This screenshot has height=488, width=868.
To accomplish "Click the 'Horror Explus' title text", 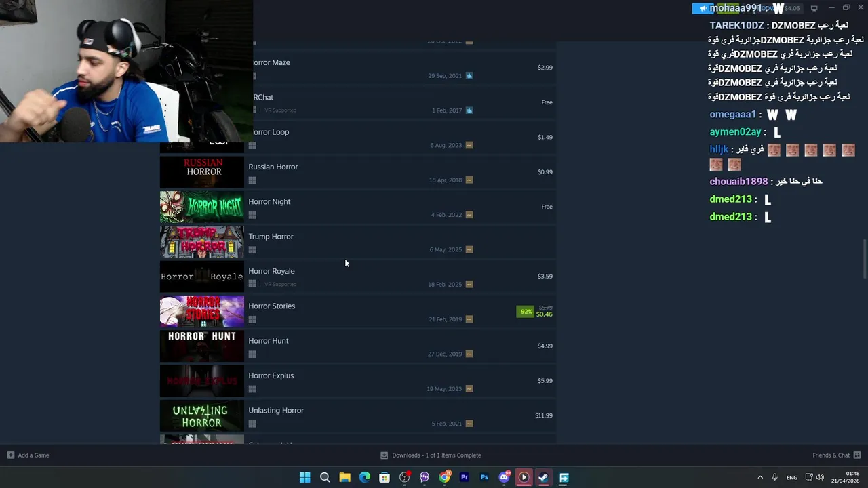I will click(271, 375).
